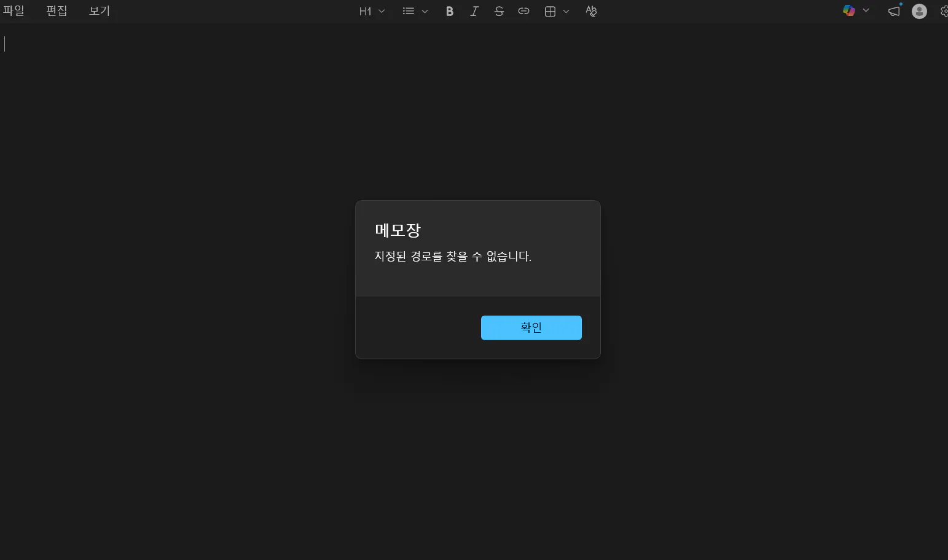
Task: Open the user account avatar
Action: point(919,11)
